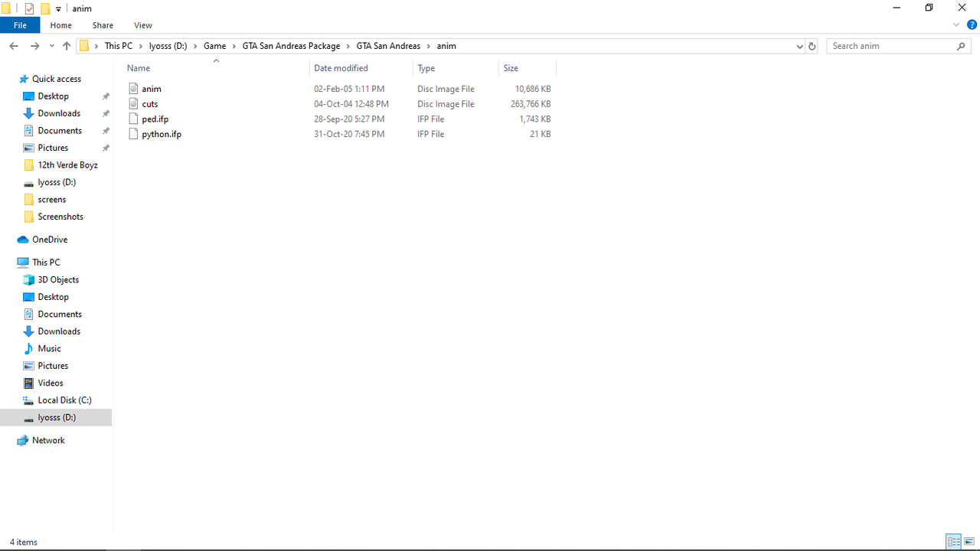Open the Videos folder
Viewport: 980px width, 551px height.
51,383
